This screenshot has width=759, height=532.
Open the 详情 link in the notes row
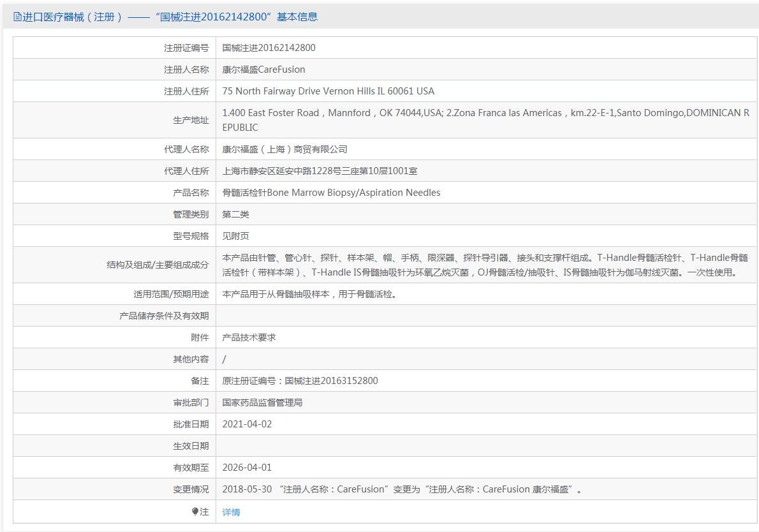(x=231, y=512)
